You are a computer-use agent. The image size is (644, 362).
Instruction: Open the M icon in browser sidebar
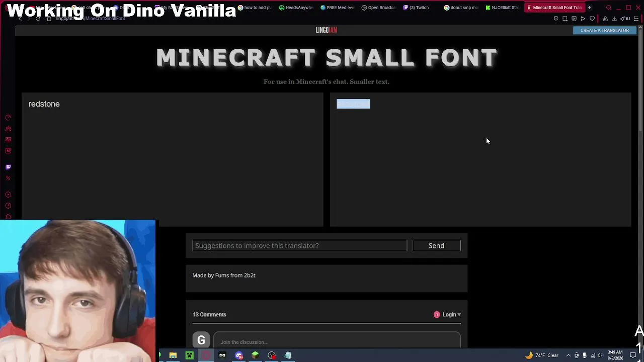[x=8, y=151]
